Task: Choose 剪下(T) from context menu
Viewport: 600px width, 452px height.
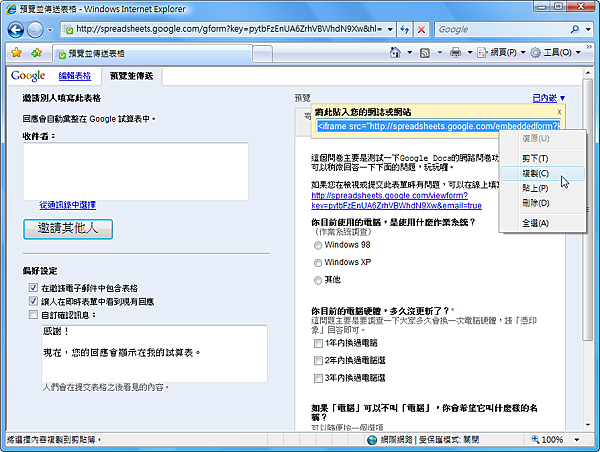Action: (543, 158)
